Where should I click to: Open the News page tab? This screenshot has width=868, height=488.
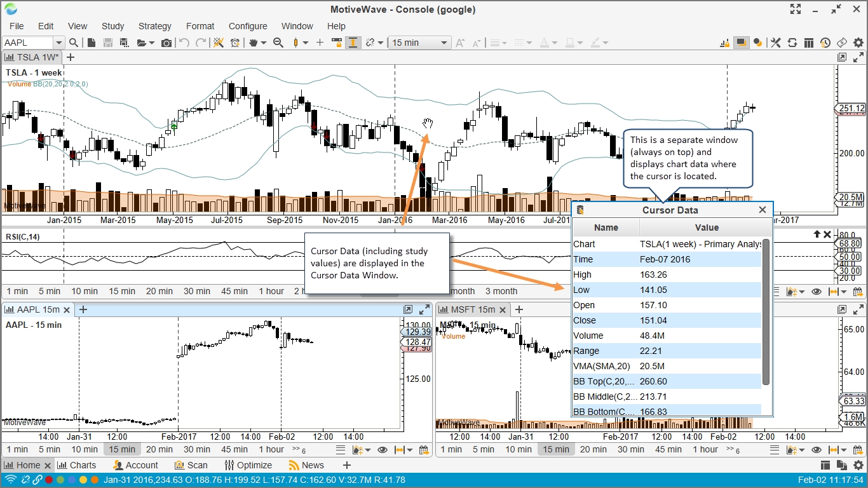coord(306,465)
